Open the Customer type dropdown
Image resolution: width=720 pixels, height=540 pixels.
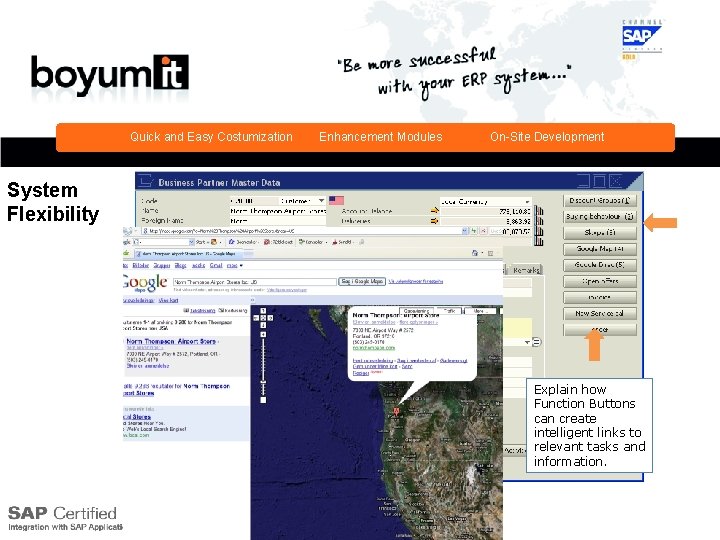click(321, 201)
